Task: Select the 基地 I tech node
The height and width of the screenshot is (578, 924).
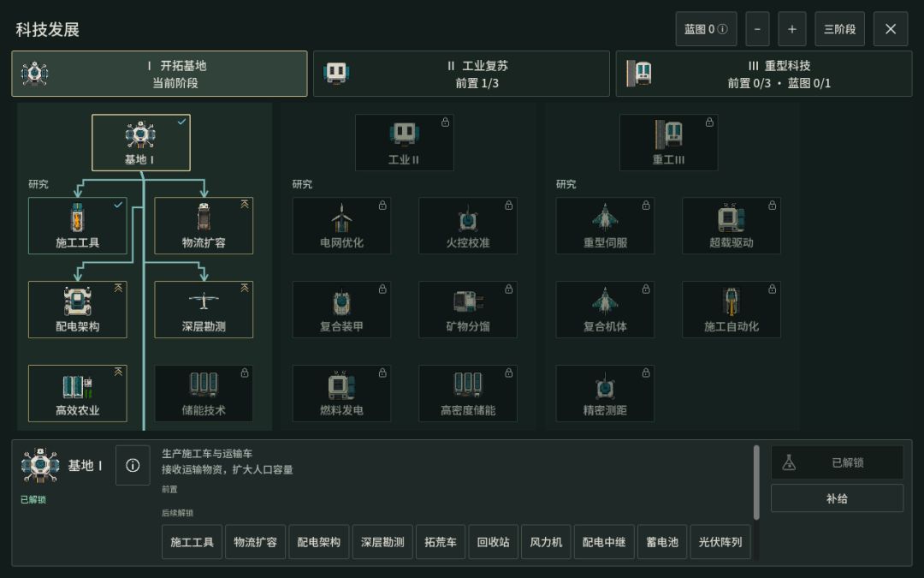Action: (x=141, y=143)
